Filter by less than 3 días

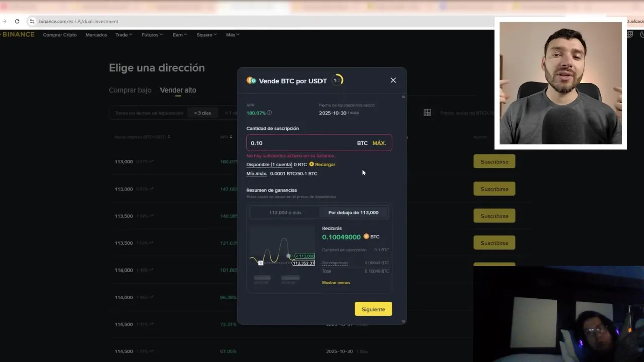[x=203, y=113]
